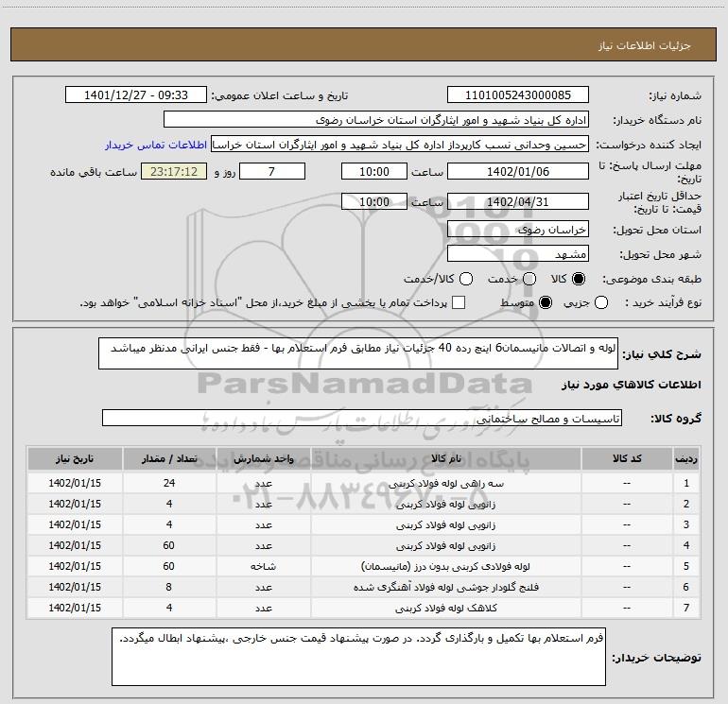728x704 pixels.
Task: Click quantity 60 in row 4
Action: coord(169,545)
